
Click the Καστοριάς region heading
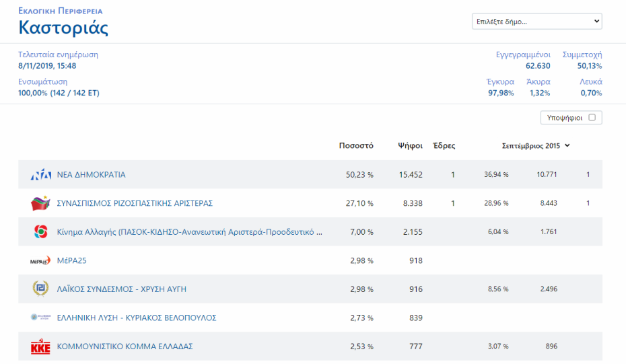point(63,28)
